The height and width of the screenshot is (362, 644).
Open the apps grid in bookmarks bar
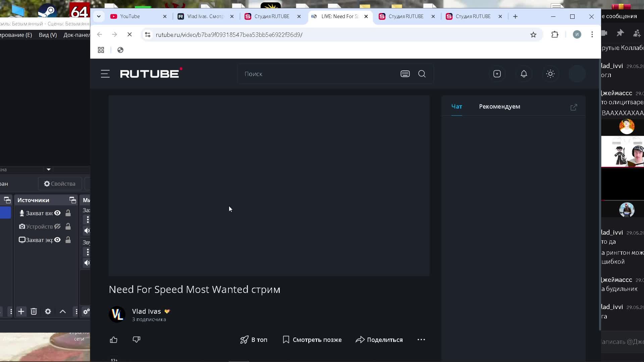coord(101,50)
